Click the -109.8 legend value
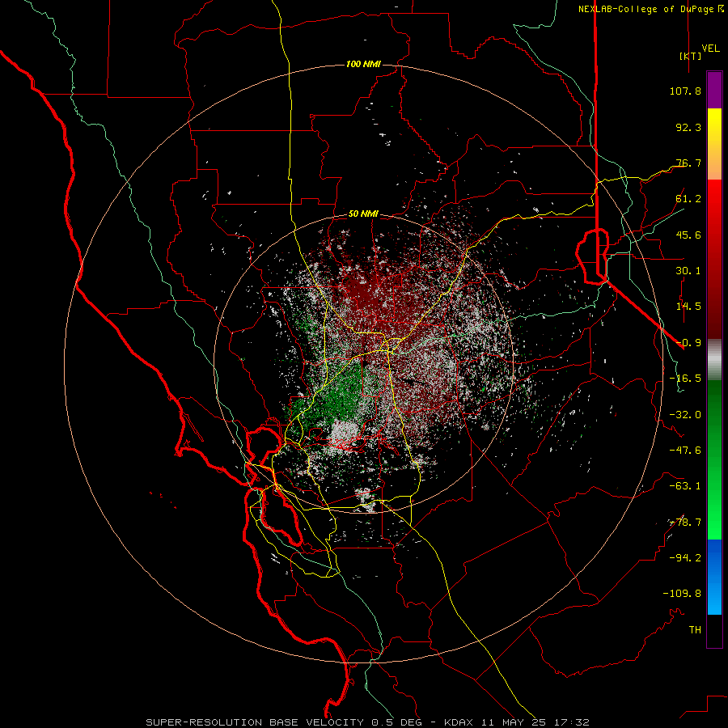 682,594
